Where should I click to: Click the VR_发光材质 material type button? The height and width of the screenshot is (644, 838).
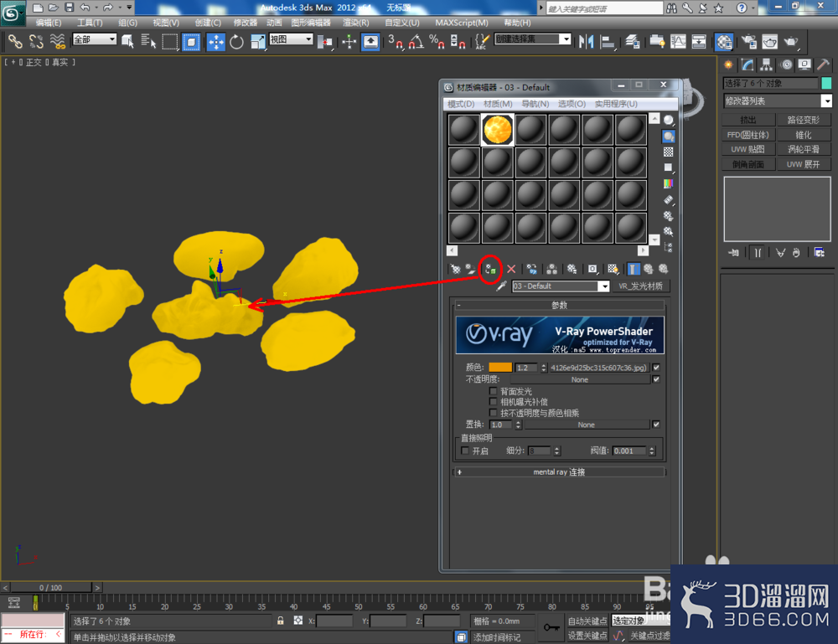click(x=640, y=286)
